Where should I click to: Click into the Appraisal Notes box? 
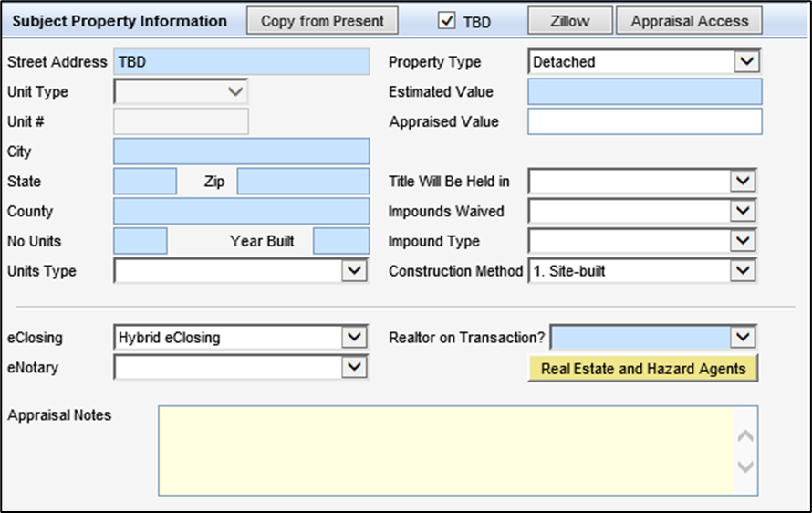point(447,450)
